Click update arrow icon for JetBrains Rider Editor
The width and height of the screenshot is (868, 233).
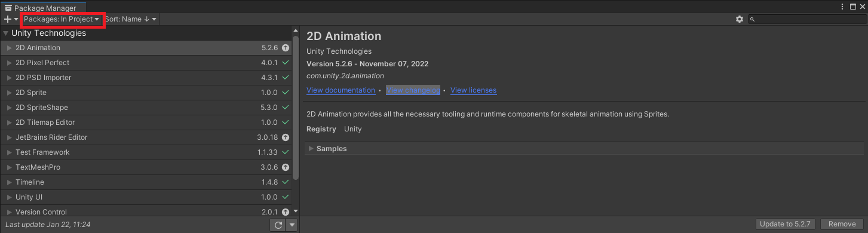tap(286, 137)
